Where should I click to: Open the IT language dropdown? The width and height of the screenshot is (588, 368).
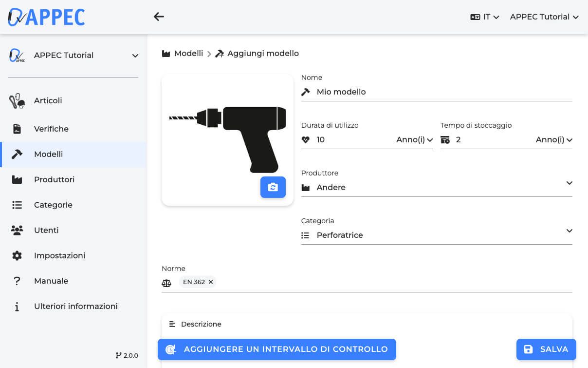(485, 17)
